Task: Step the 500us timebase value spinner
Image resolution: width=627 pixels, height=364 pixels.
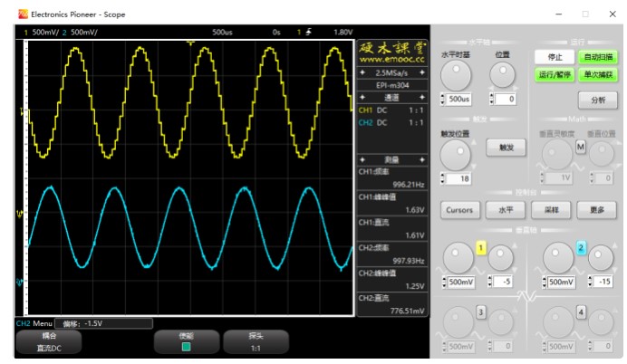Action: coord(442,99)
